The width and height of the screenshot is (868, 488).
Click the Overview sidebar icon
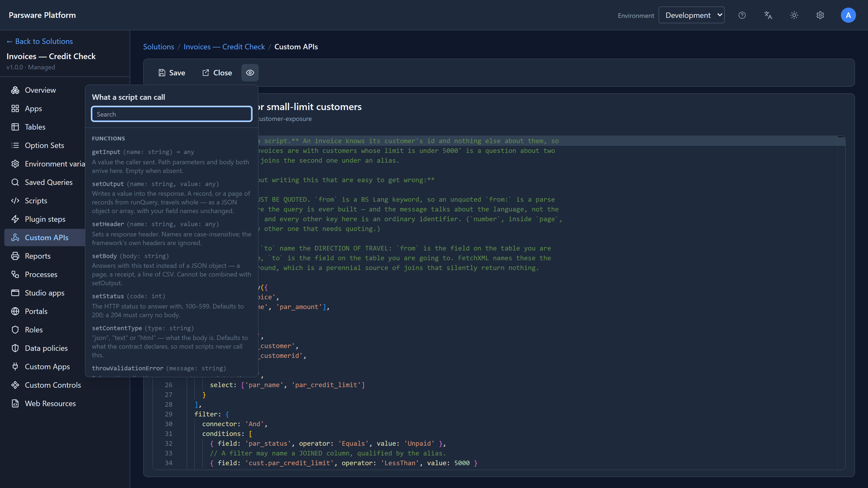15,90
